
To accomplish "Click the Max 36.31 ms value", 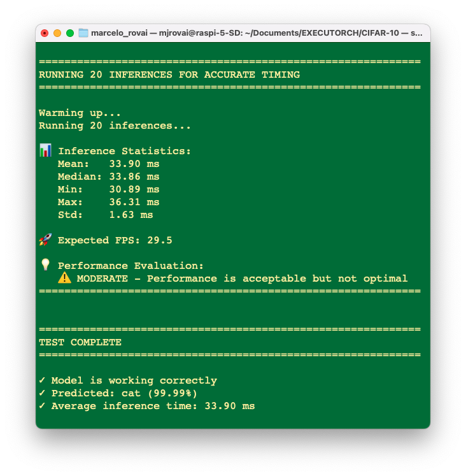I will 134,202.
